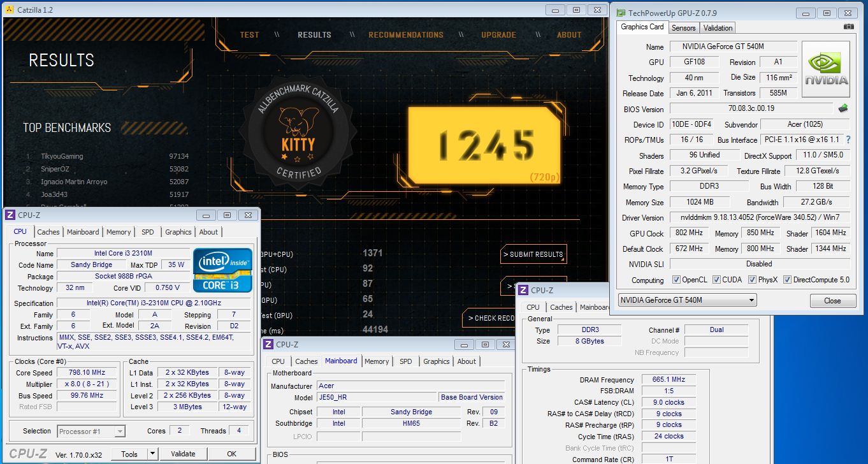868x464 pixels.
Task: Open the About tab in the processor CPU-Z window
Action: (x=208, y=232)
